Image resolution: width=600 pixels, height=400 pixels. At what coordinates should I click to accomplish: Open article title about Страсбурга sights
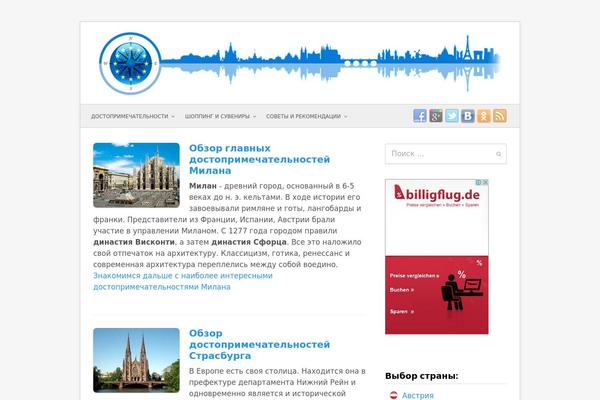pos(259,344)
